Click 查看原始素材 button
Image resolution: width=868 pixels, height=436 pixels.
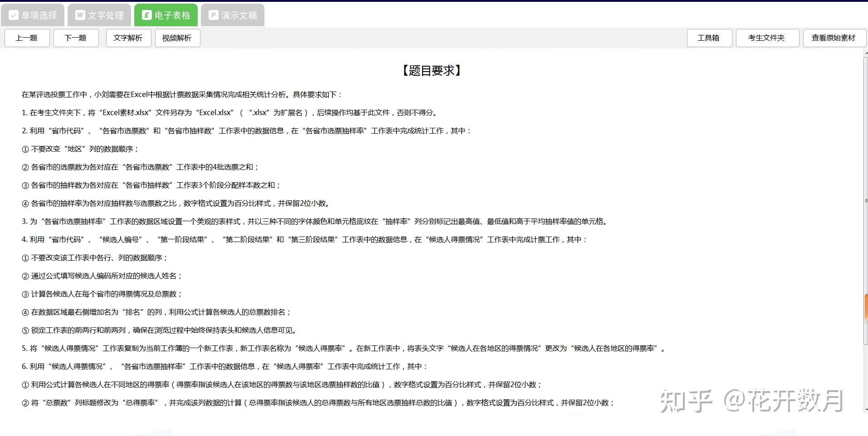coord(834,38)
